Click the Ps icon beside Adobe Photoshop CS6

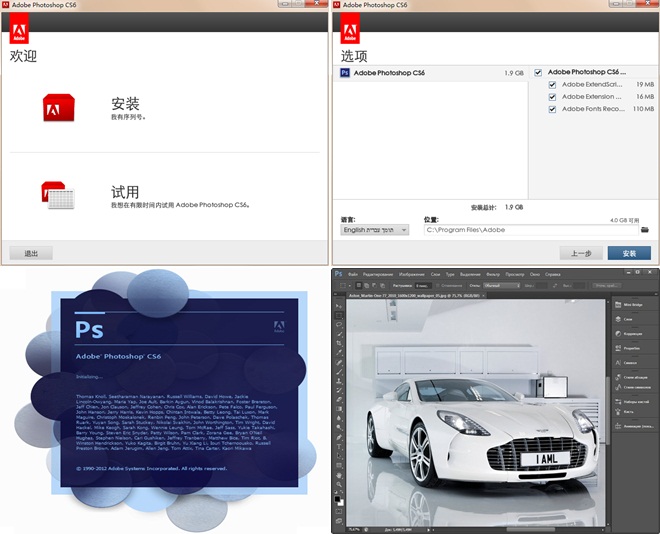(345, 73)
